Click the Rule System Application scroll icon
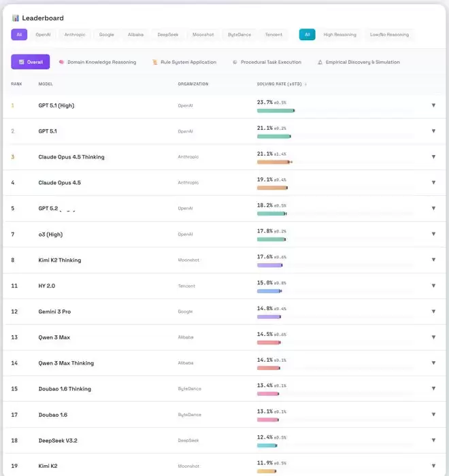 [x=155, y=62]
